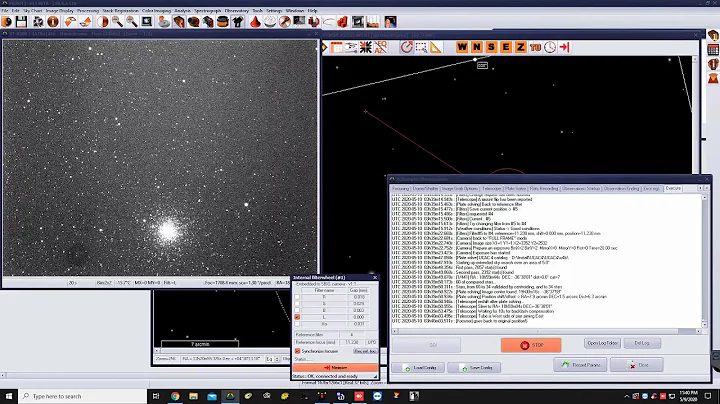Screen dimensions: 720x404
Task: Click the orange info 'i' toolbar icon
Action: pyautogui.click(x=53, y=22)
